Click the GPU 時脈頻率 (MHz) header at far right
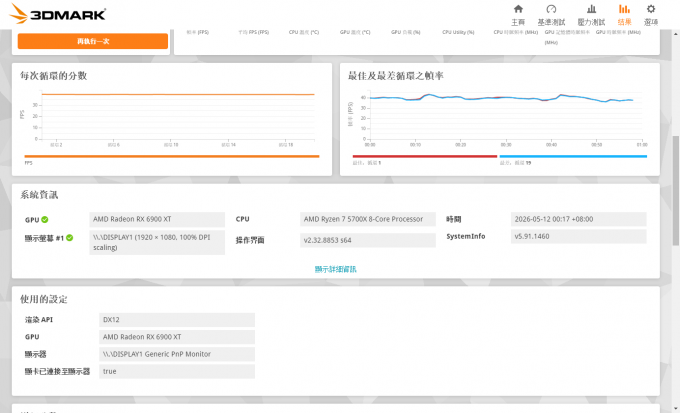Screen dimensions: 680x413 point(618,33)
